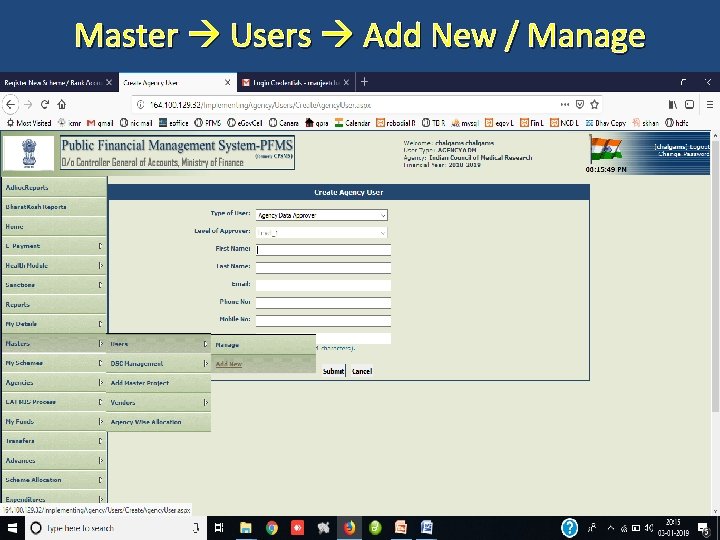Open Reports in left sidebar

tap(54, 304)
